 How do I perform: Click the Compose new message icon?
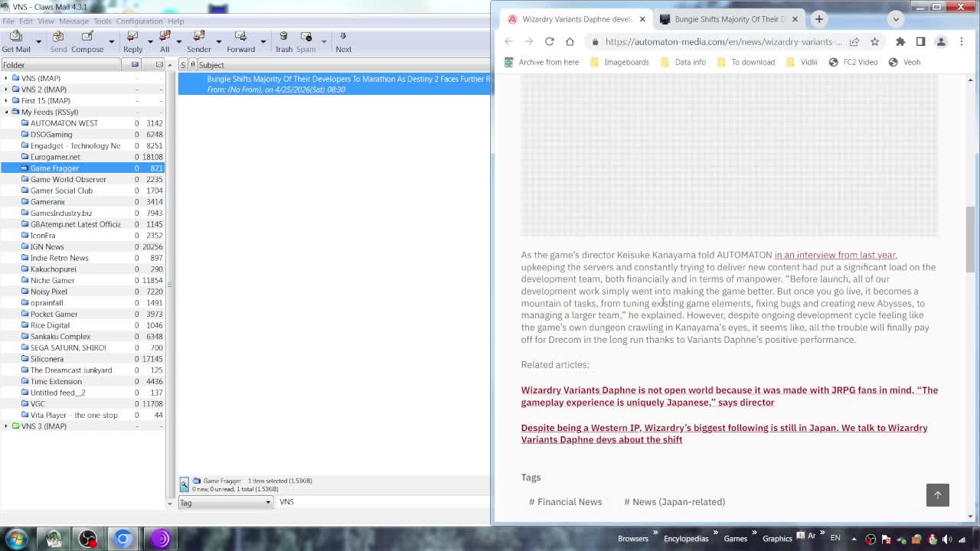(x=87, y=41)
